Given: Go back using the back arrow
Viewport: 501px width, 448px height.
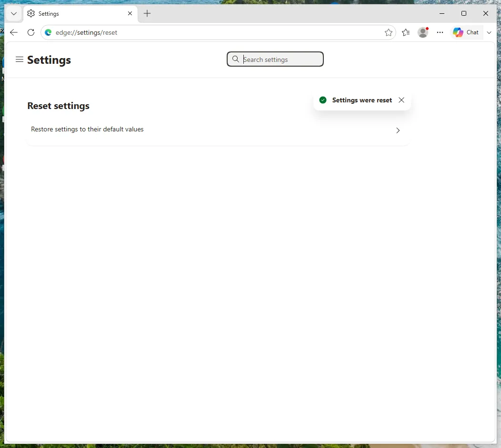Looking at the screenshot, I should coord(14,32).
